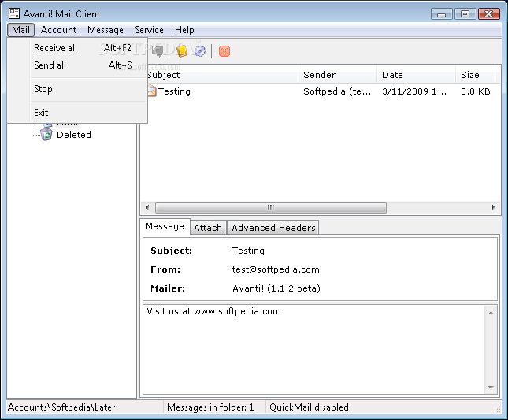Click date cell '3/11/2009 1...'
Image resolution: width=508 pixels, height=420 pixels.
414,91
